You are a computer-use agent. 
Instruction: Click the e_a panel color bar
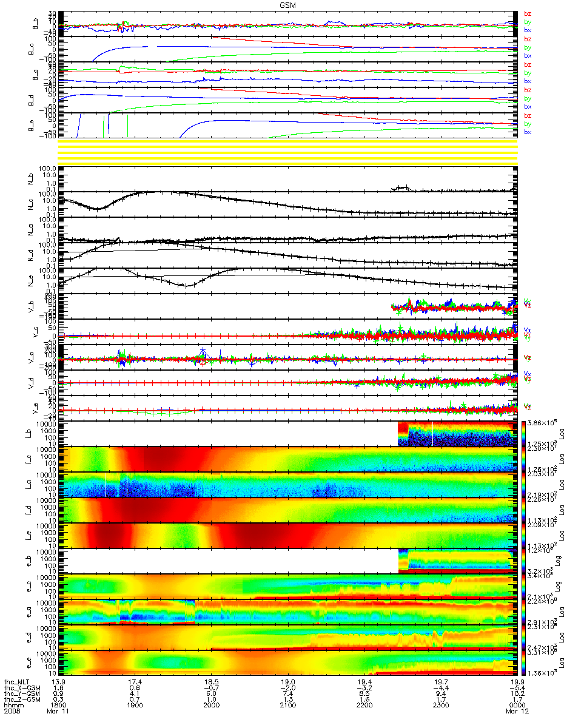pos(525,612)
